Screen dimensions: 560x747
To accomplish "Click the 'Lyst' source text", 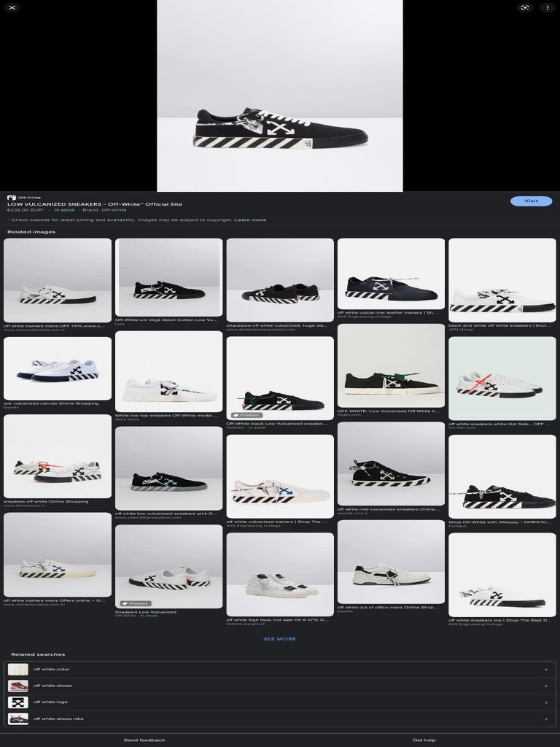I will [120, 323].
